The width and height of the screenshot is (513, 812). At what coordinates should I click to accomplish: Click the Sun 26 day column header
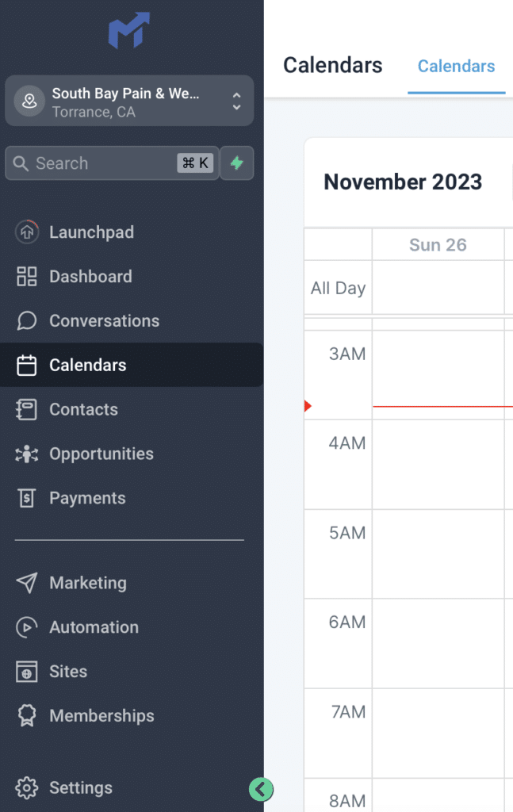tap(438, 245)
